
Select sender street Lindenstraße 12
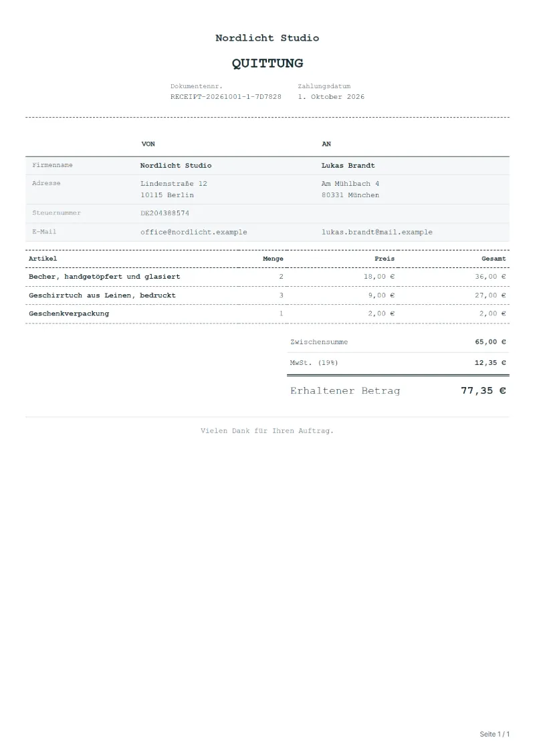(x=174, y=184)
